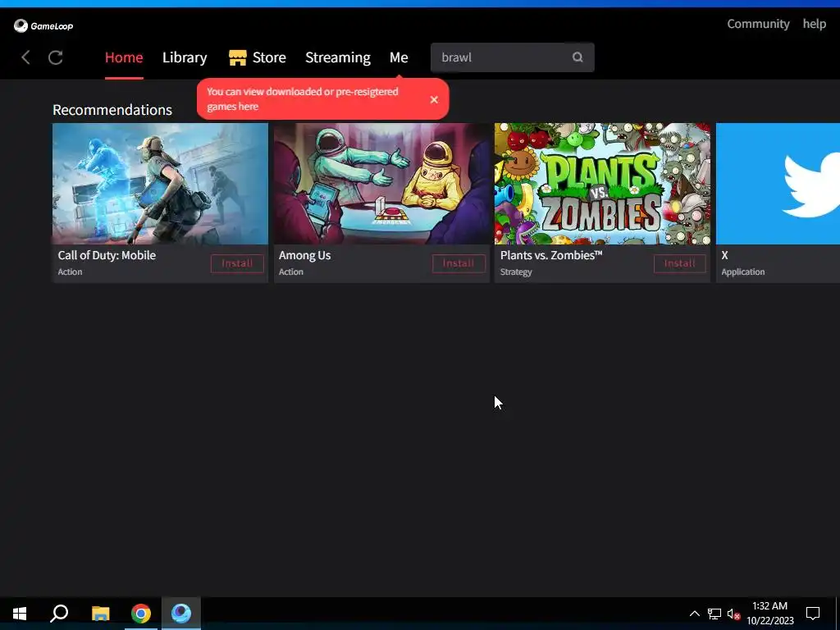Viewport: 840px width, 630px height.
Task: Open the Library tab
Action: (185, 57)
